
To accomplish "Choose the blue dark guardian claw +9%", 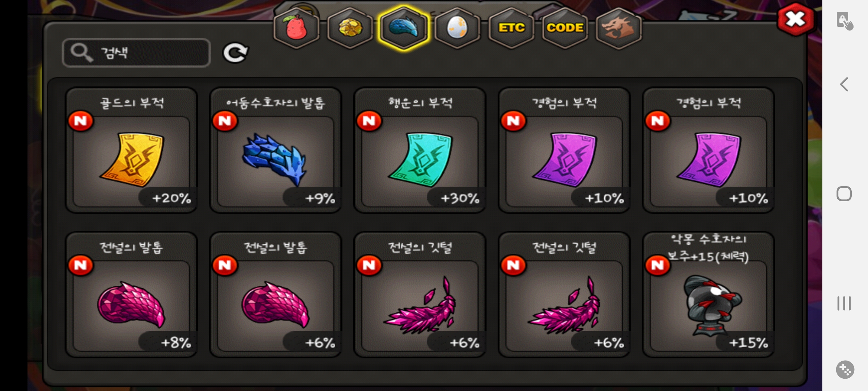I will 276,151.
